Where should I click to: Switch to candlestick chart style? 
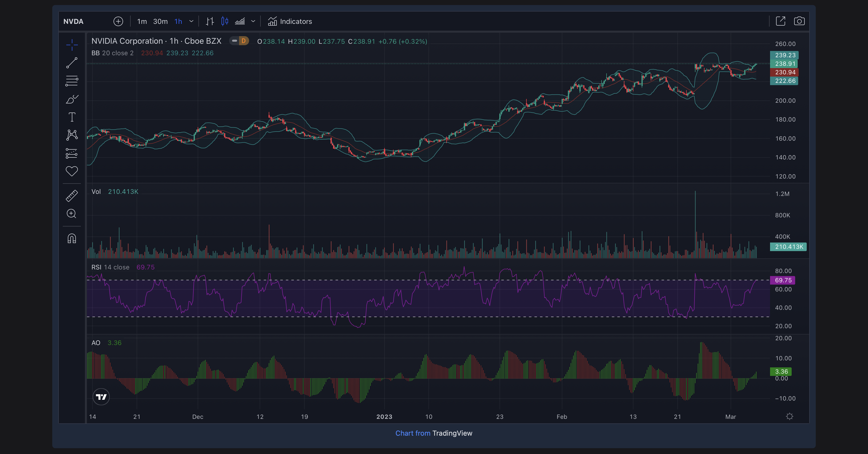(225, 22)
